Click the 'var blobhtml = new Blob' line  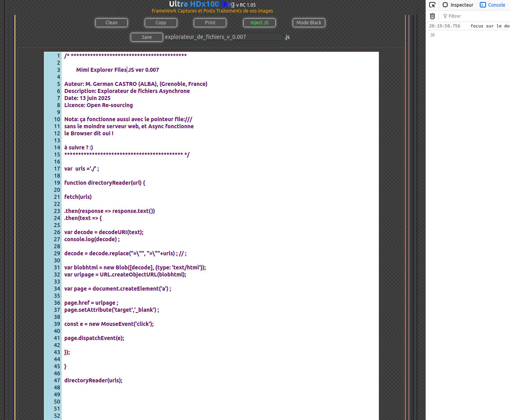135,267
